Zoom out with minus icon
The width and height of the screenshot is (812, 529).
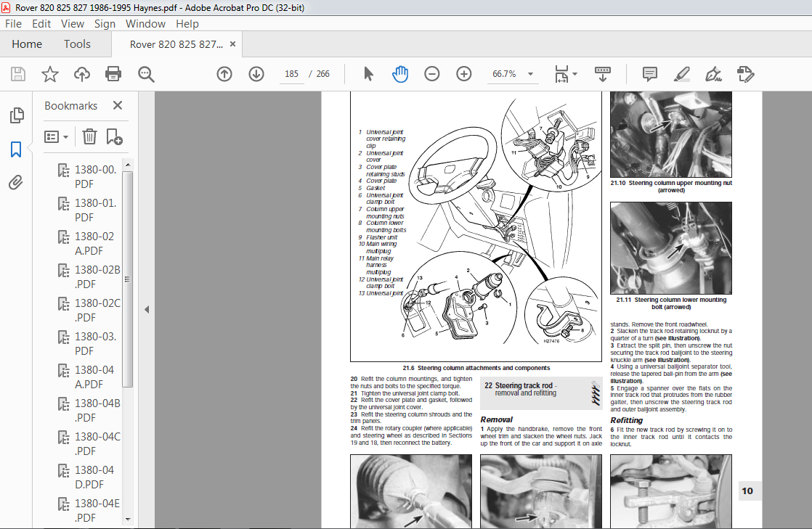click(432, 74)
